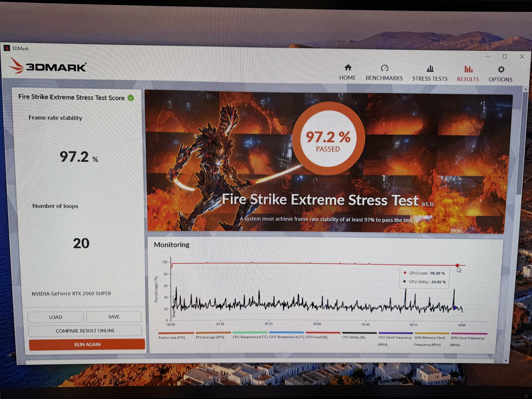
Task: Open Options via the gear icon
Action: pyautogui.click(x=501, y=70)
